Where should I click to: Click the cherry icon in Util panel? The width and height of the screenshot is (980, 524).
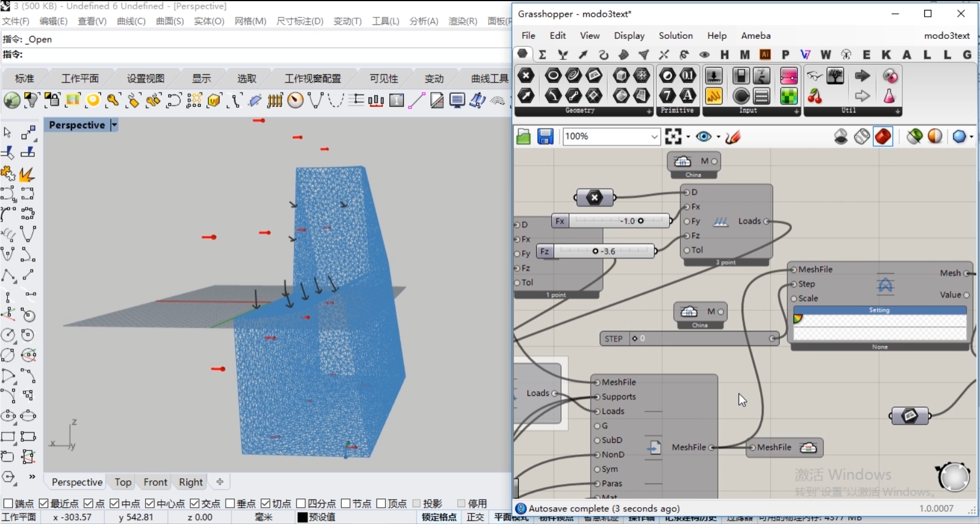(815, 96)
